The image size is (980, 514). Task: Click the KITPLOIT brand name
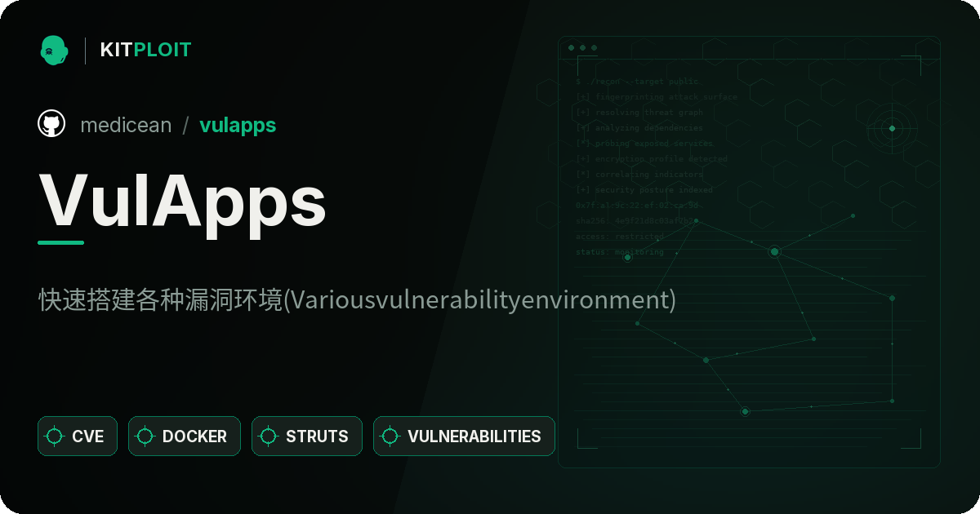pos(145,50)
